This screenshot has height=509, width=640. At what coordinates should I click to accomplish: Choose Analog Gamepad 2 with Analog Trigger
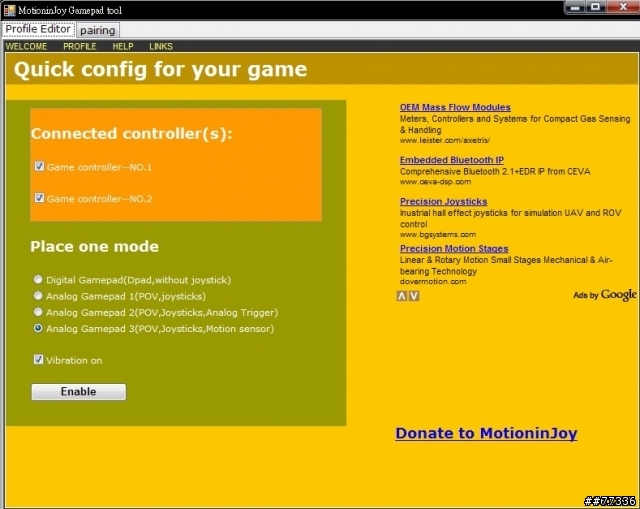(x=38, y=312)
